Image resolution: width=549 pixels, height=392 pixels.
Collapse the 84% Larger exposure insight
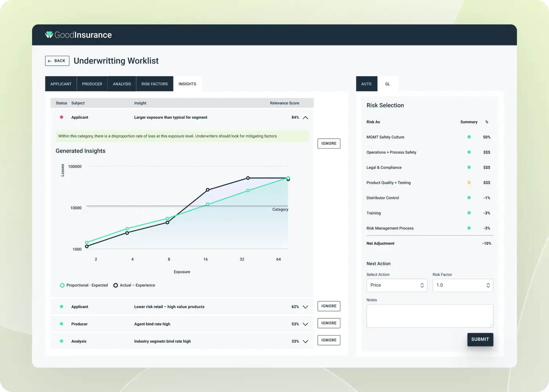point(305,118)
